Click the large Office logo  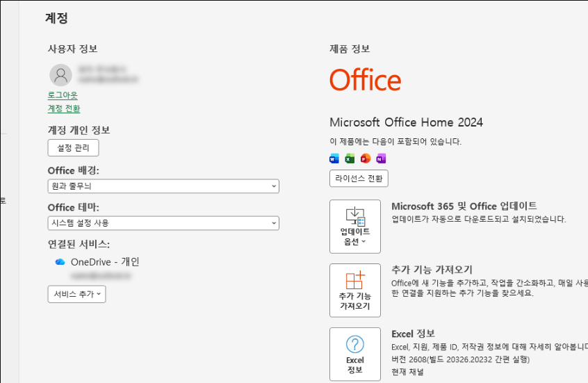pyautogui.click(x=366, y=80)
